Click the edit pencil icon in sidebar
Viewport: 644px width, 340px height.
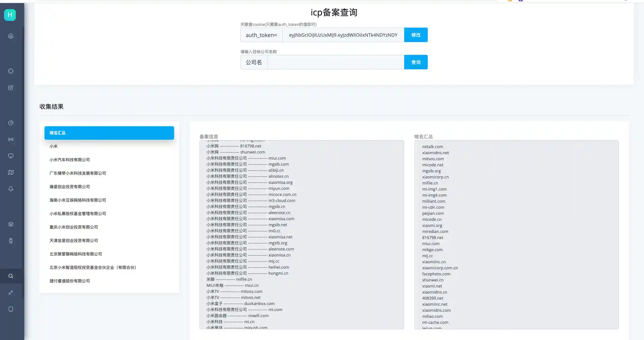click(x=11, y=88)
